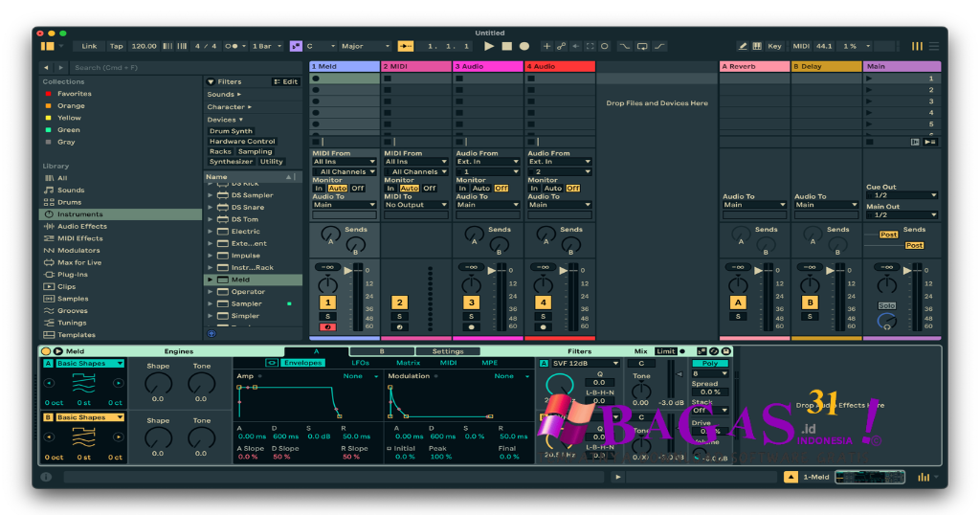Image resolution: width=980 pixels, height=515 pixels.
Task: Select Drum Synth filter tag
Action: pyautogui.click(x=231, y=131)
